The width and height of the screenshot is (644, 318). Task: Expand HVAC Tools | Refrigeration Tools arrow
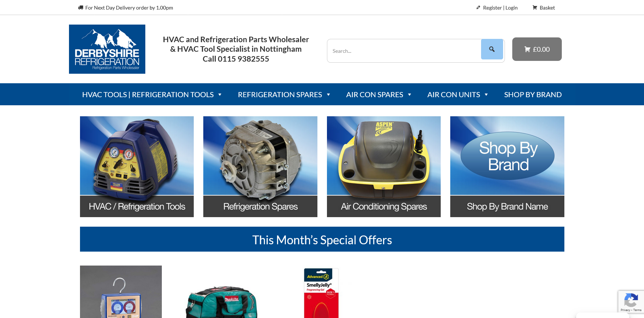[220, 95]
